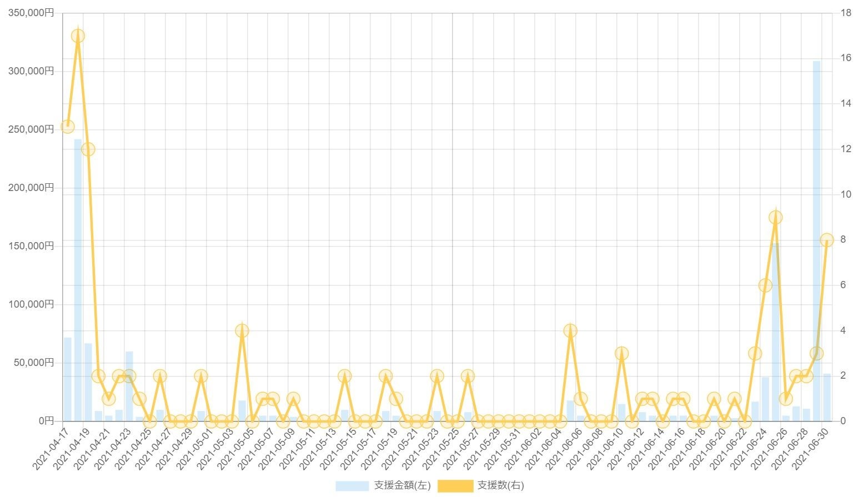Click the final 2021-06-30 line point at 8

tap(827, 240)
